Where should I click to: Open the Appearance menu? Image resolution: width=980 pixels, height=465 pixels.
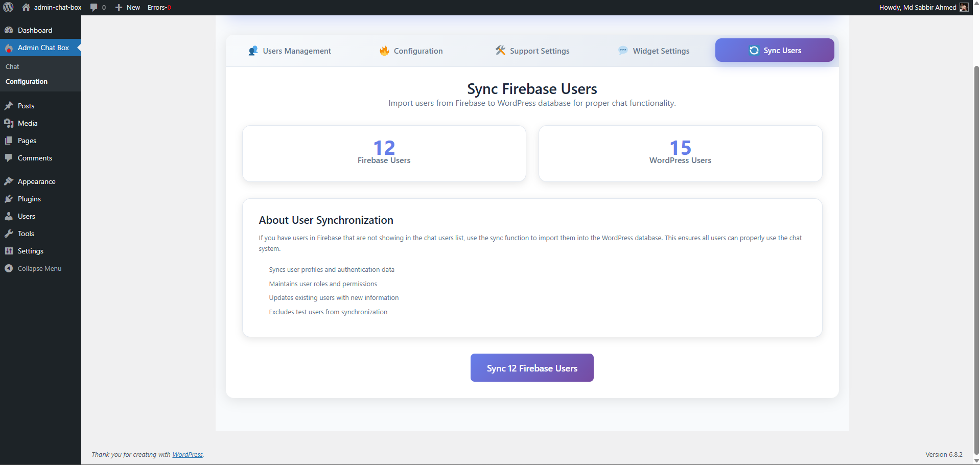40,181
